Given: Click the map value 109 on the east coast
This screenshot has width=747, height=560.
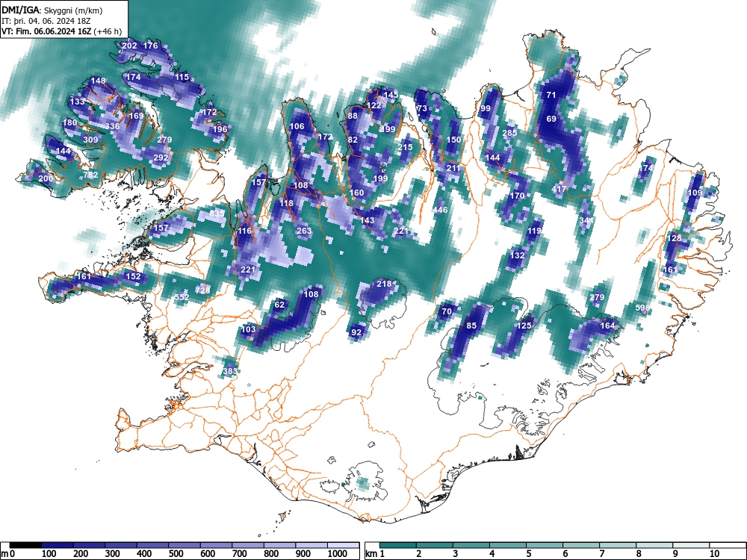Looking at the screenshot, I should coord(695,193).
